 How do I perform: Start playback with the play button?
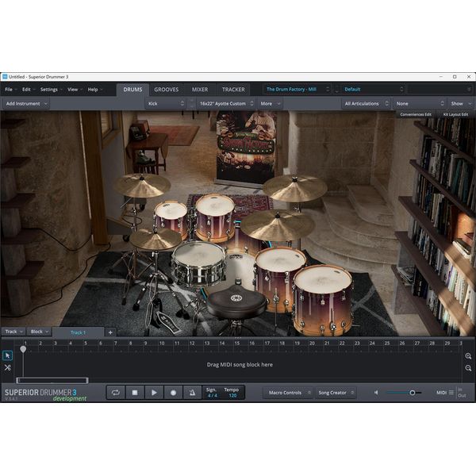point(154,393)
